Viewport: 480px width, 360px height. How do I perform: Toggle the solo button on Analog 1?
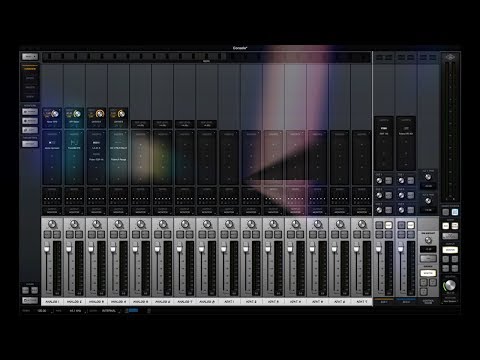tap(48, 235)
